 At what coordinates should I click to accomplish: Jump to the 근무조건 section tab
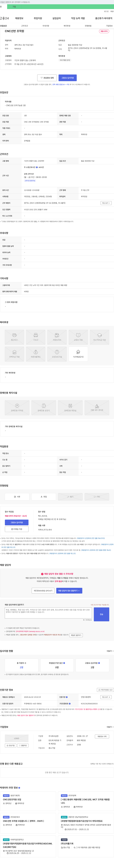click(x=25, y=26)
